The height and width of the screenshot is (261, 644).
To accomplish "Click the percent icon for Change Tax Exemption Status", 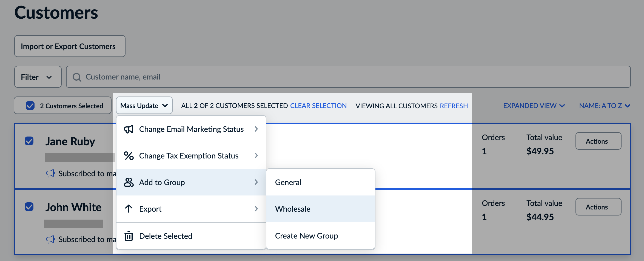I will 129,156.
